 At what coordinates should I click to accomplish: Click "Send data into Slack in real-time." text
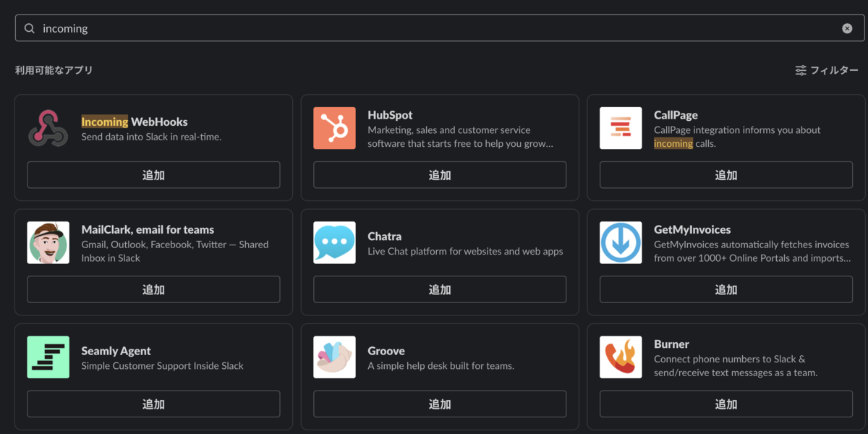(151, 137)
